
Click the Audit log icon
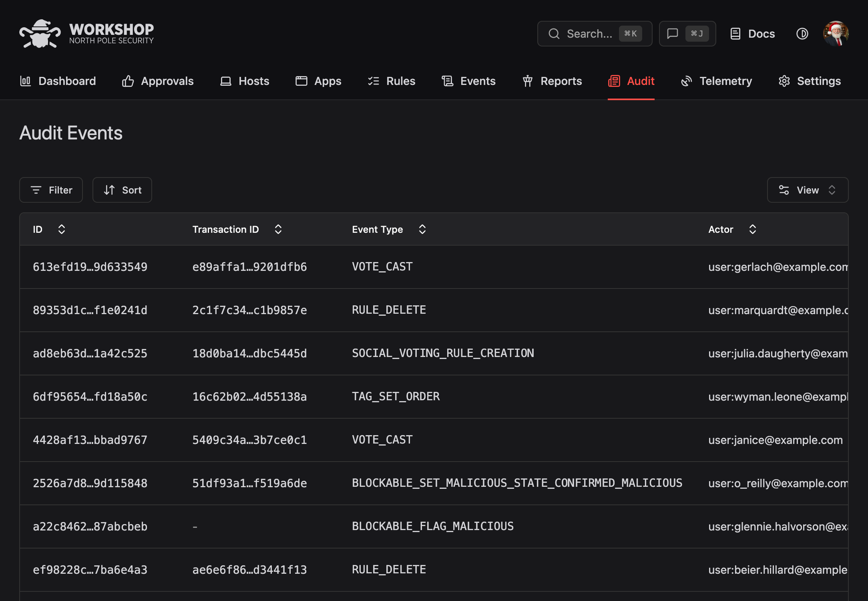click(x=614, y=81)
